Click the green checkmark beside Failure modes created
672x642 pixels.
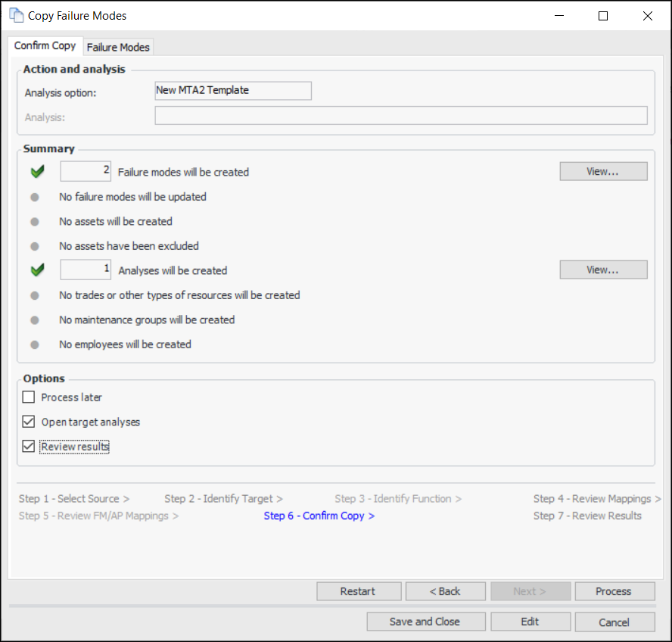[37, 172]
